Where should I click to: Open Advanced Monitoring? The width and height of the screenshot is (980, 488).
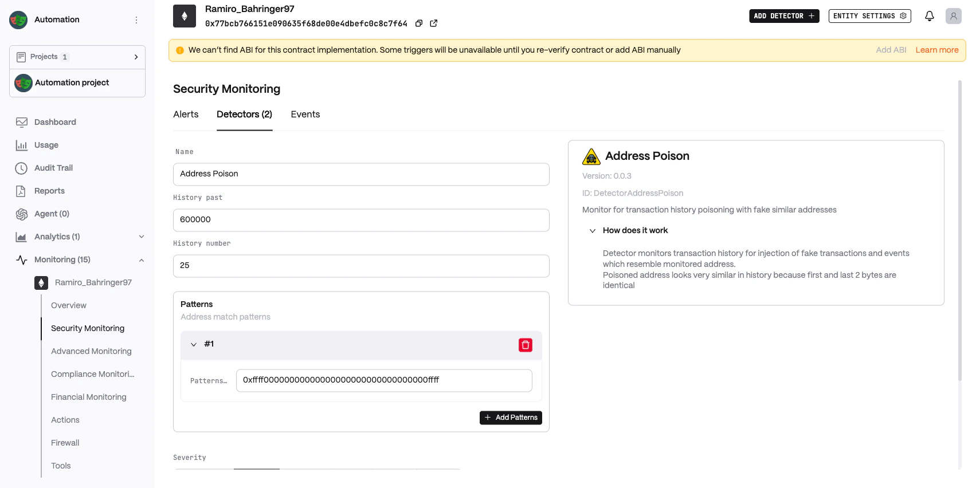[x=91, y=351]
